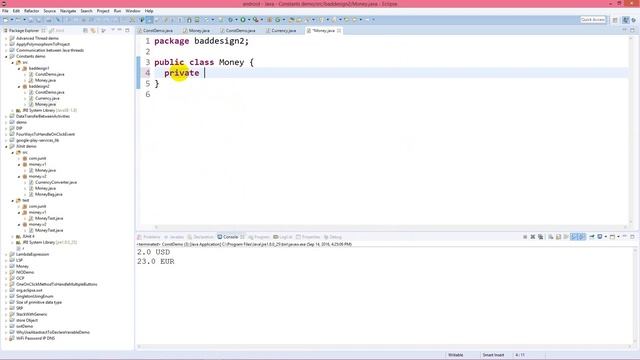
Task: Maximize the editor area icon
Action: (x=633, y=31)
